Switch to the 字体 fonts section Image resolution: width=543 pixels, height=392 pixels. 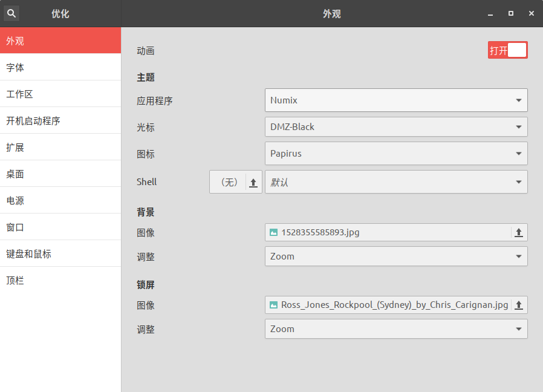[x=60, y=67]
